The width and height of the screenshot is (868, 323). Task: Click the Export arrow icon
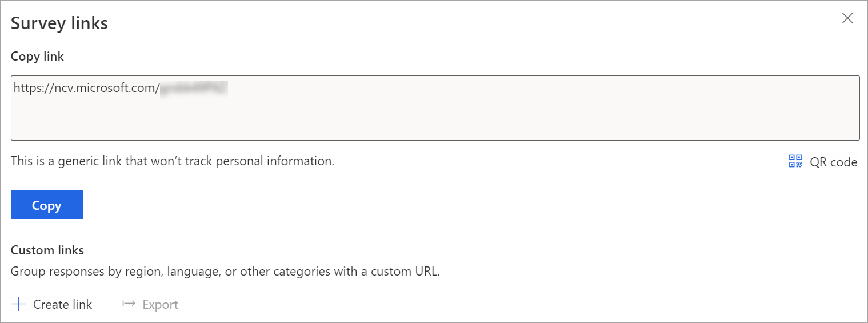point(129,304)
